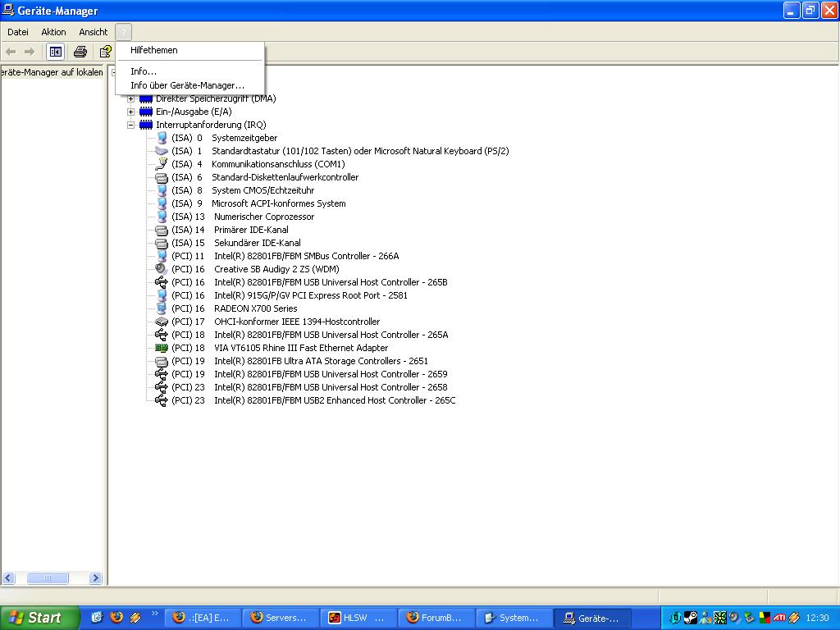The width and height of the screenshot is (840, 630).
Task: Click the Help properties toolbar icon
Action: pos(106,52)
